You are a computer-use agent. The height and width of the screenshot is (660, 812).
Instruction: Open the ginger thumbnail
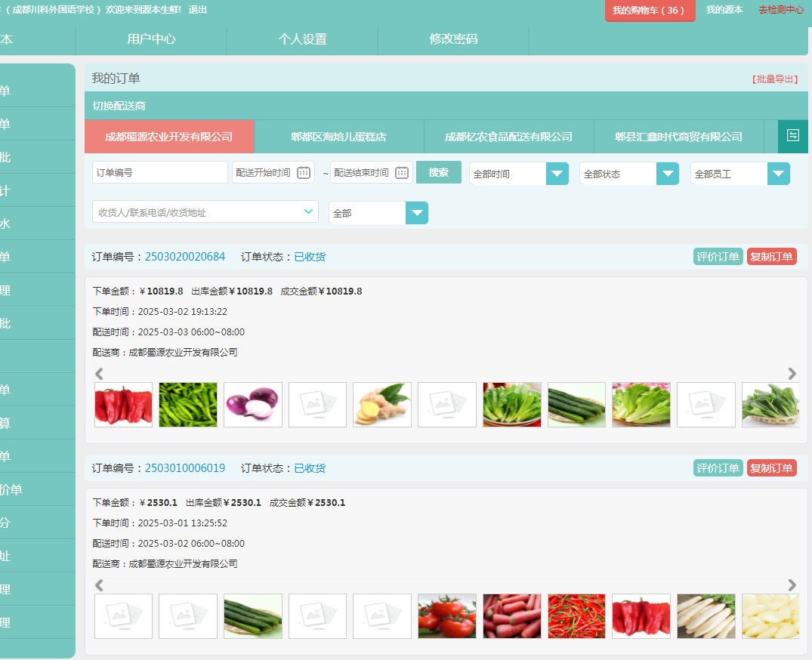tap(382, 405)
